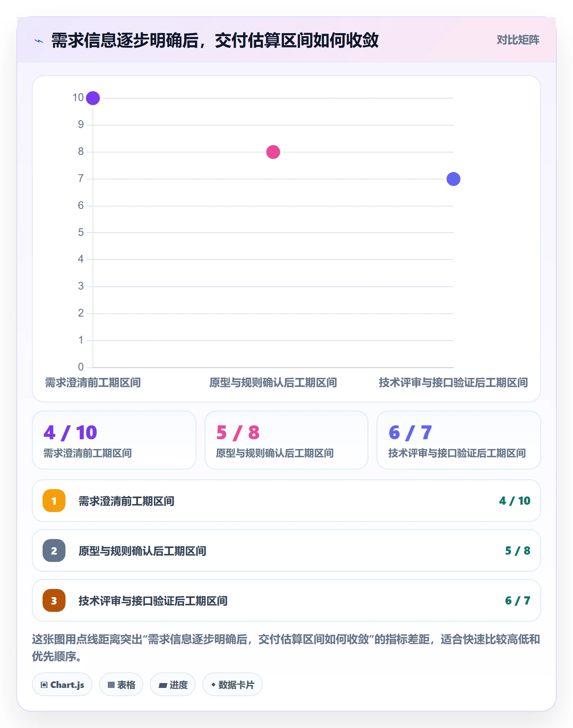Select the pink data point at 8
573x728 pixels.
tap(273, 152)
